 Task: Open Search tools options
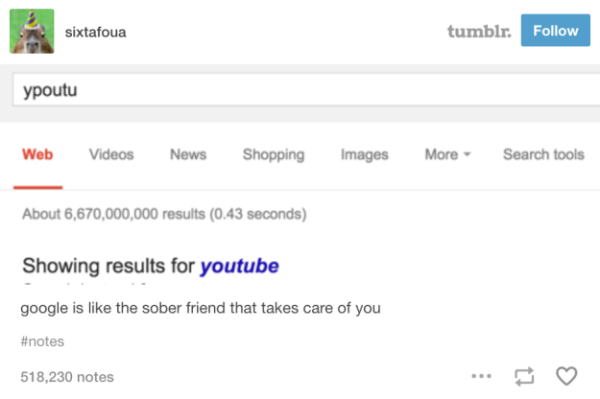tap(543, 155)
